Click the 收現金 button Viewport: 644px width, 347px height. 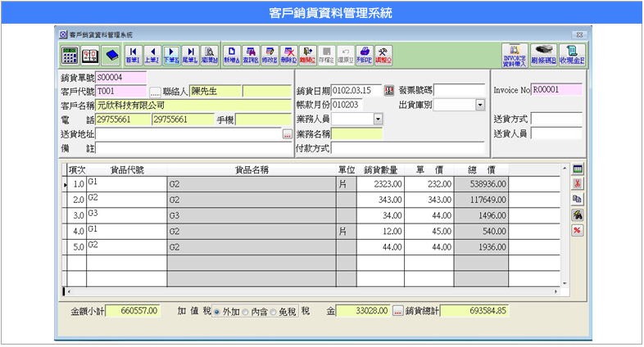point(571,55)
